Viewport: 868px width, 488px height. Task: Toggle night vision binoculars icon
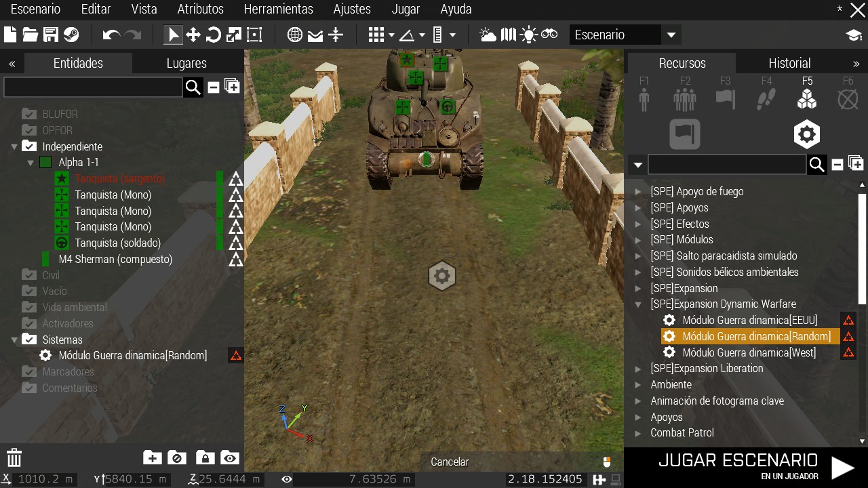tap(549, 35)
